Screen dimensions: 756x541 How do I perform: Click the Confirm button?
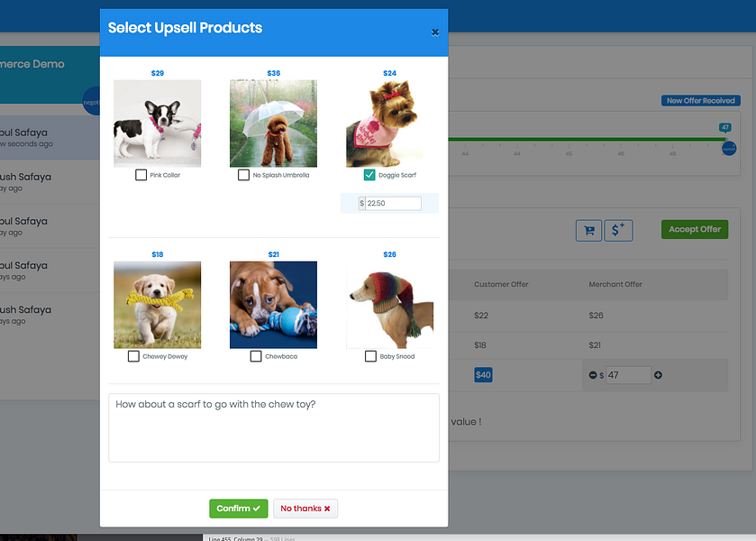pyautogui.click(x=238, y=509)
